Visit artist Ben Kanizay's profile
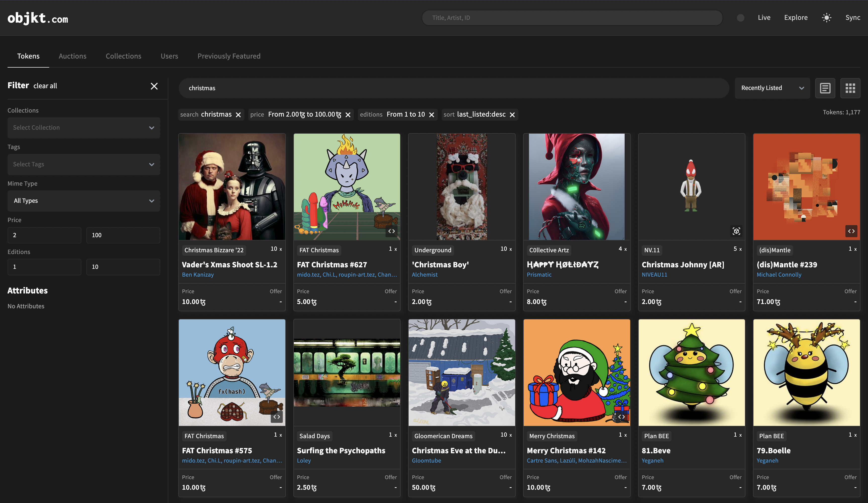Viewport: 868px width, 503px height. tap(198, 274)
